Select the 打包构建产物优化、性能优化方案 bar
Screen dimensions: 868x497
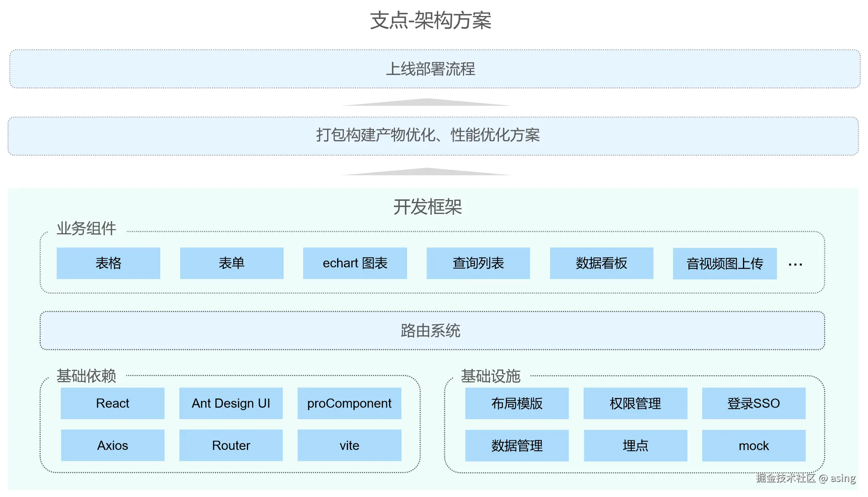434,136
